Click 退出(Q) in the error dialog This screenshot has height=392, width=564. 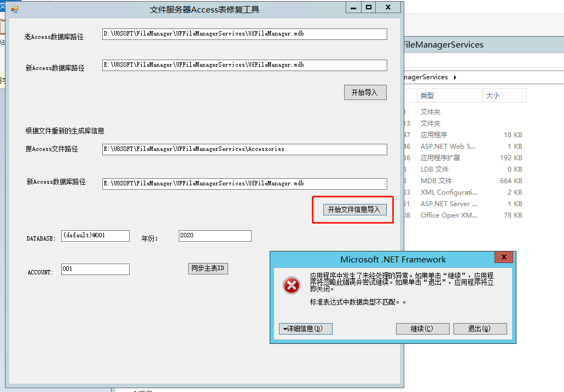pyautogui.click(x=480, y=329)
